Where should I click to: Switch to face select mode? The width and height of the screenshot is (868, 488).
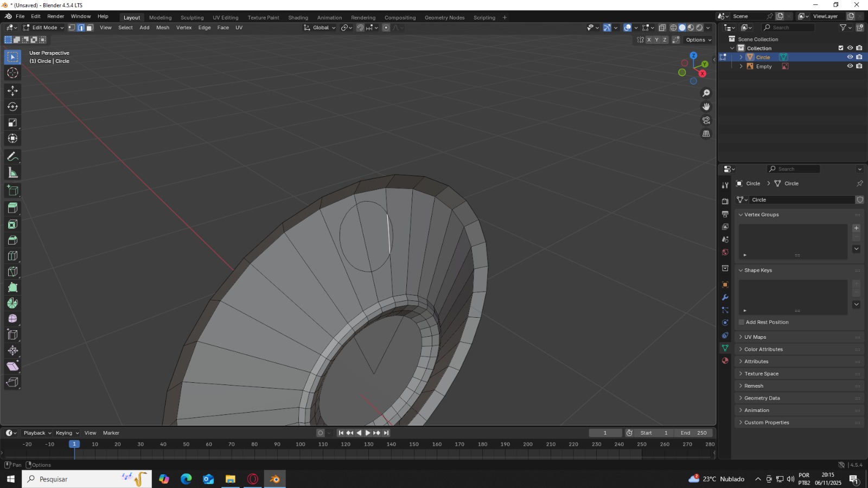pos(90,28)
